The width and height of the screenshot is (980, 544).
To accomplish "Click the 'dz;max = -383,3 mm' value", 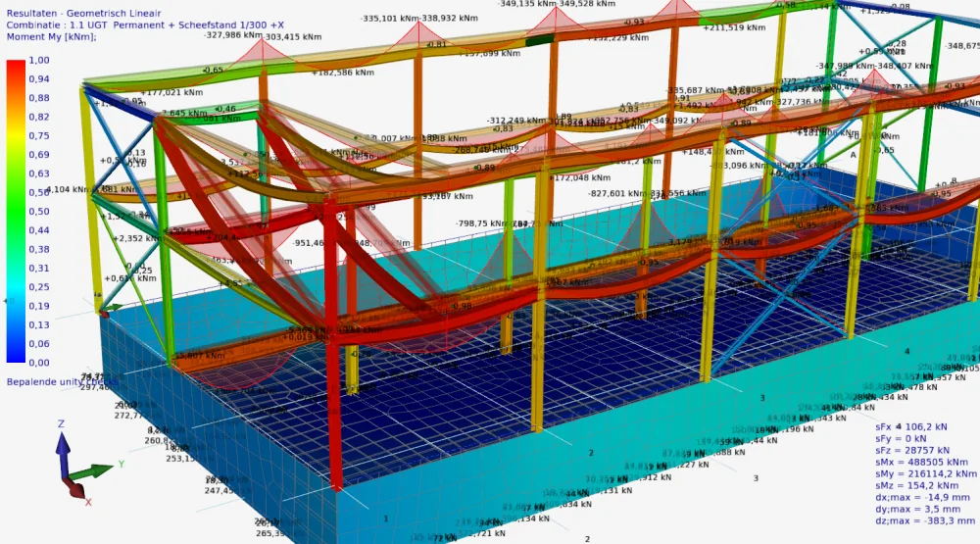I will (925, 520).
